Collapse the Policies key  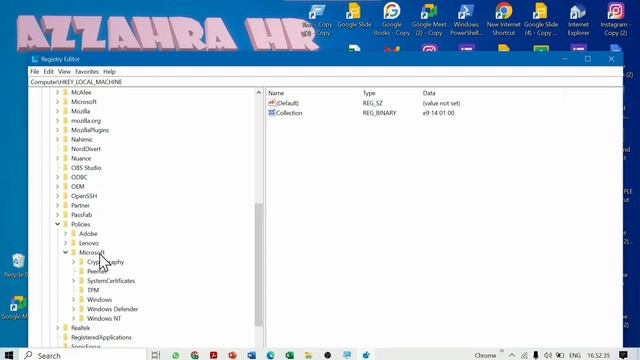[58, 224]
